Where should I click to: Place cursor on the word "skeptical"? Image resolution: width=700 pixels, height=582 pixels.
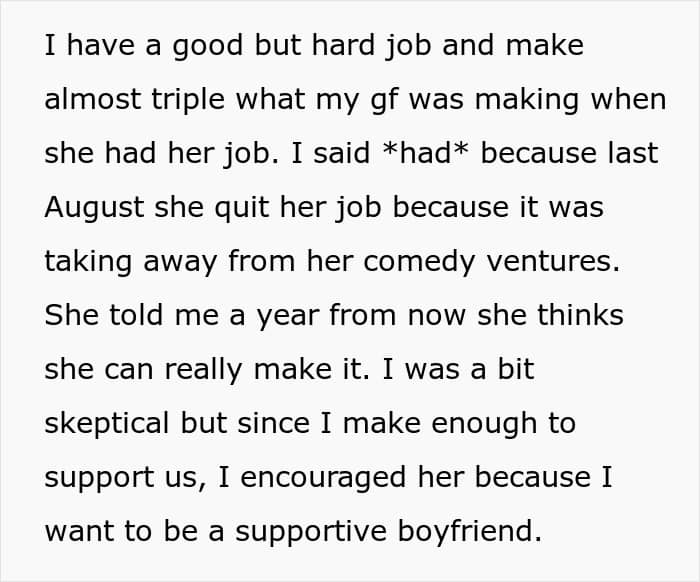click(x=107, y=424)
